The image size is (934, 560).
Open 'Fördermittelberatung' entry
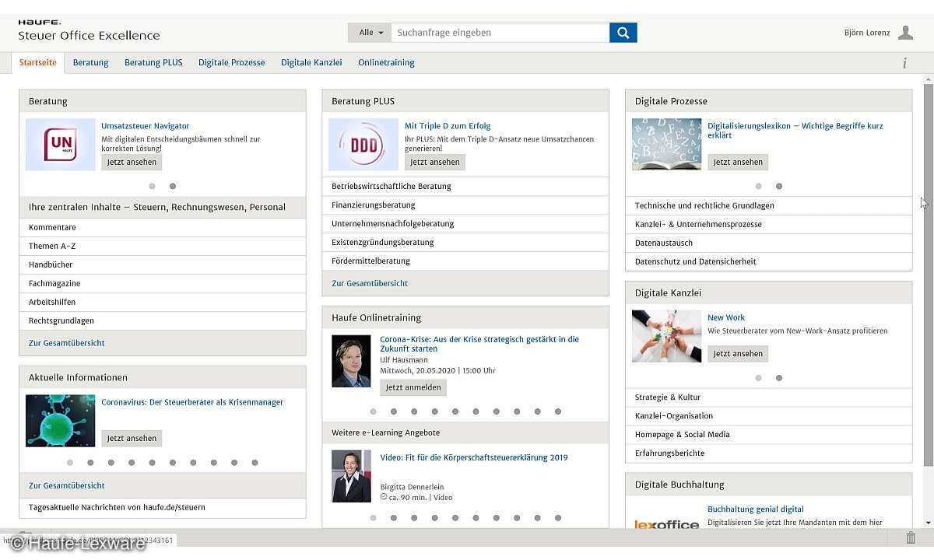click(x=465, y=261)
